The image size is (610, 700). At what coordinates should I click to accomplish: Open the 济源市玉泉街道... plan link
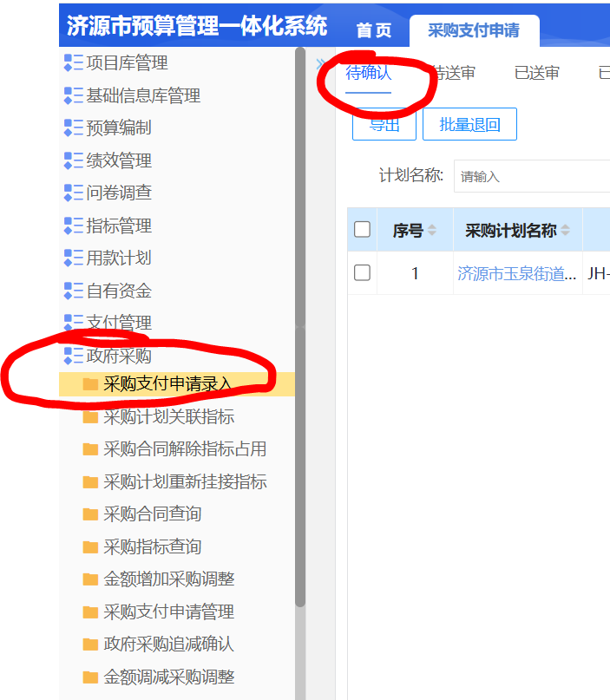tap(517, 273)
